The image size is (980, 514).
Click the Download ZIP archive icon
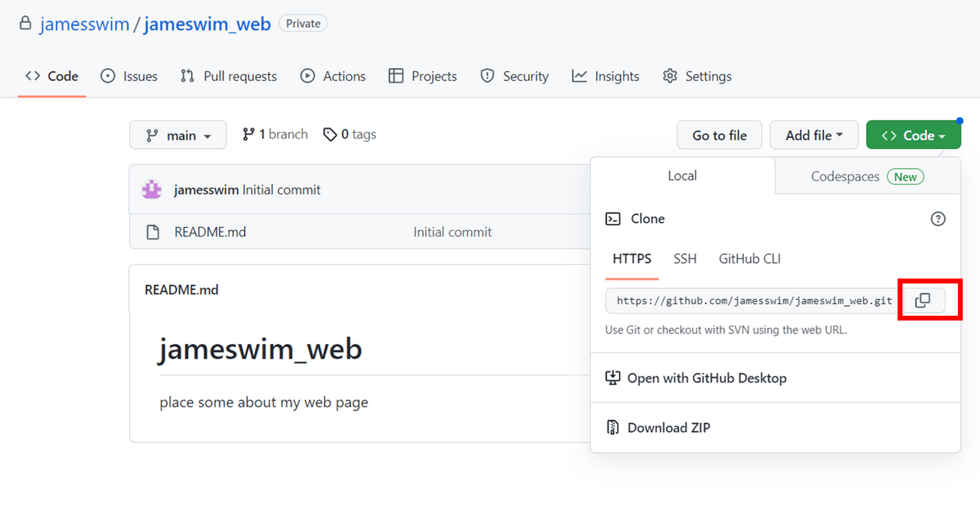(612, 428)
